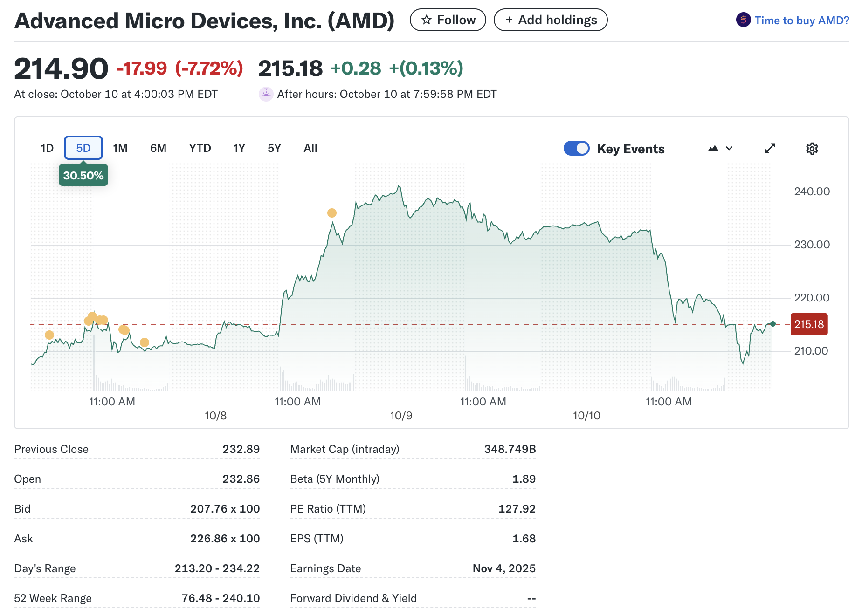Click the Advanced Micro Devices, Inc. (AMD) heading
Screen dimensions: 855x616
click(x=204, y=21)
